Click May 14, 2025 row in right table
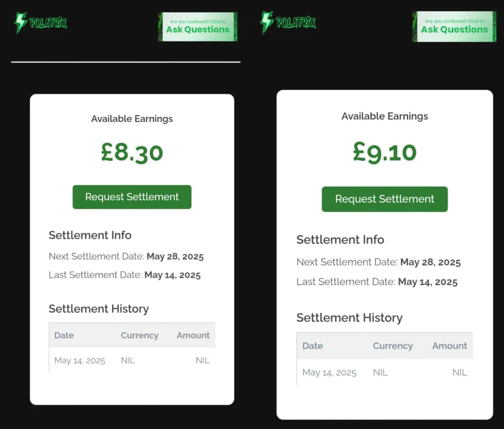This screenshot has height=429, width=504. [384, 372]
